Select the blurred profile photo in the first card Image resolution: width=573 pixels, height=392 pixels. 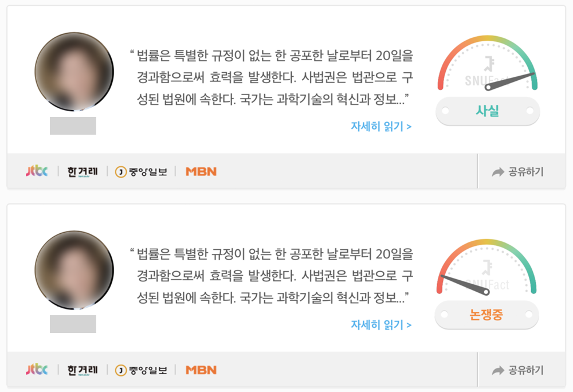tap(74, 72)
